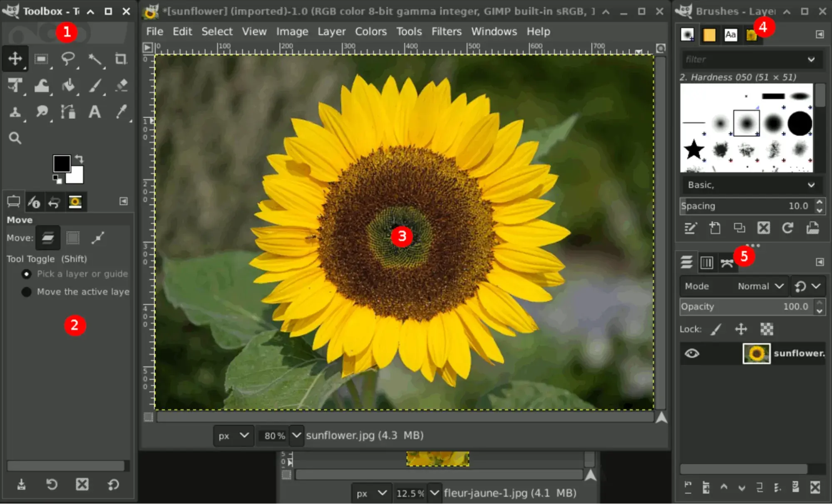Select the Bucket Fill tool
Image resolution: width=832 pixels, height=504 pixels.
point(69,86)
